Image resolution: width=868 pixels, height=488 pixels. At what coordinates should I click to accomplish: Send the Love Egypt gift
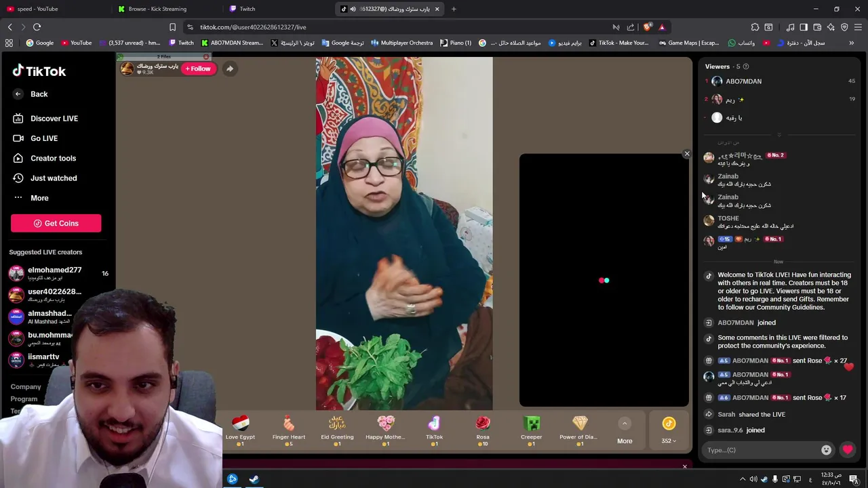(x=240, y=430)
